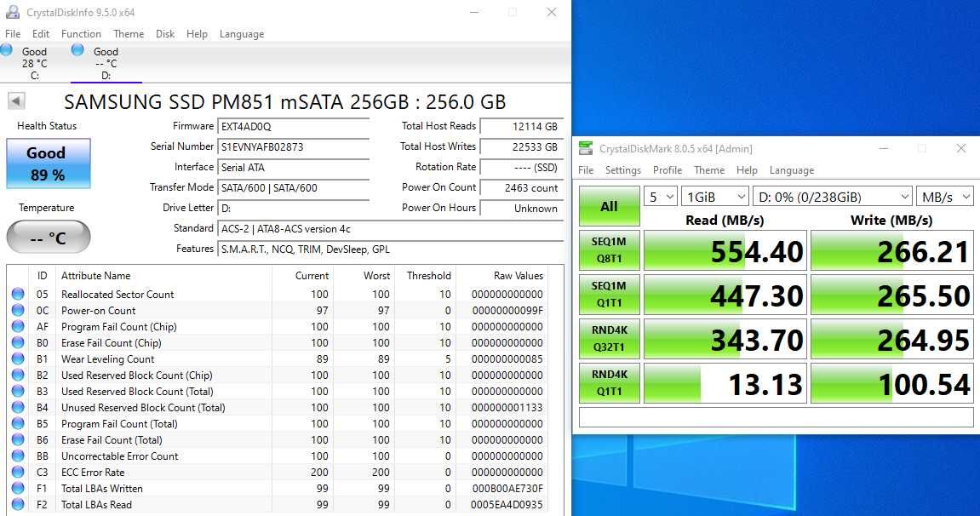Click the status orb for Wear Leveling Count

(x=18, y=358)
